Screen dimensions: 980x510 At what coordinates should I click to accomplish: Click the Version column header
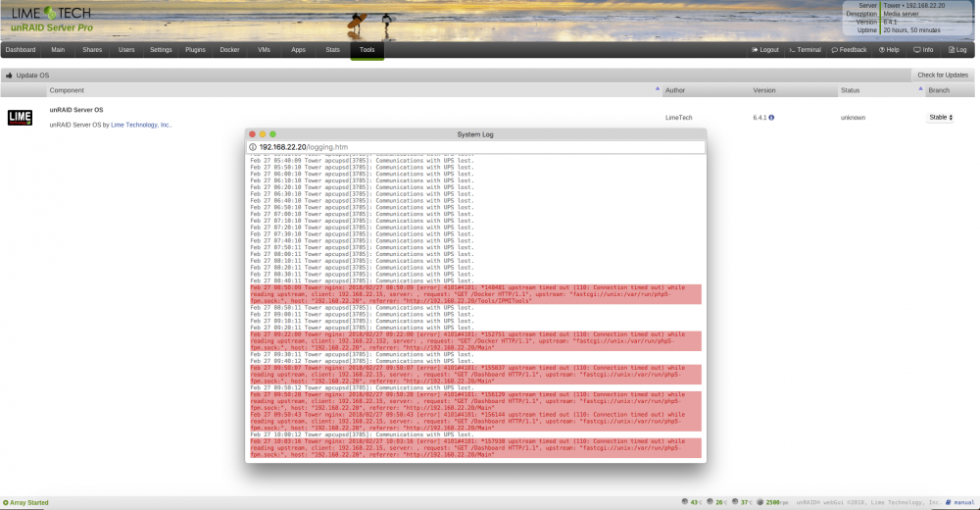tap(763, 91)
